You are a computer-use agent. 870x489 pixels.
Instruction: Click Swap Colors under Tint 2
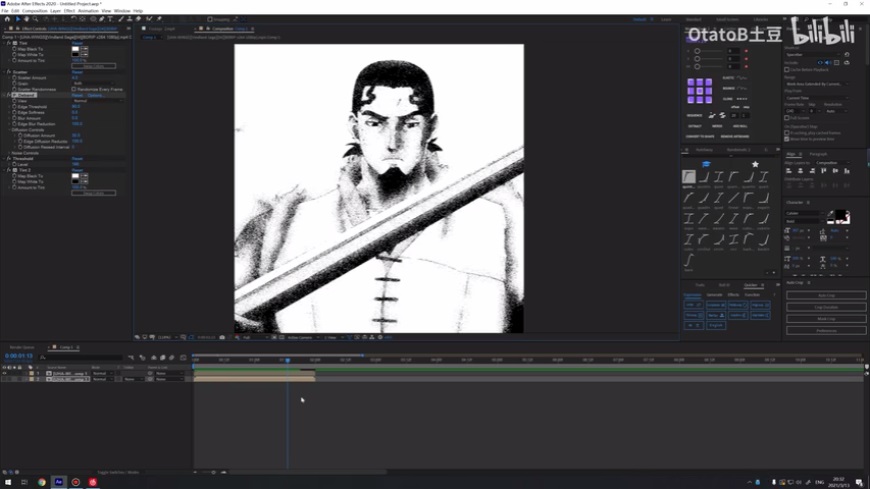(x=94, y=193)
